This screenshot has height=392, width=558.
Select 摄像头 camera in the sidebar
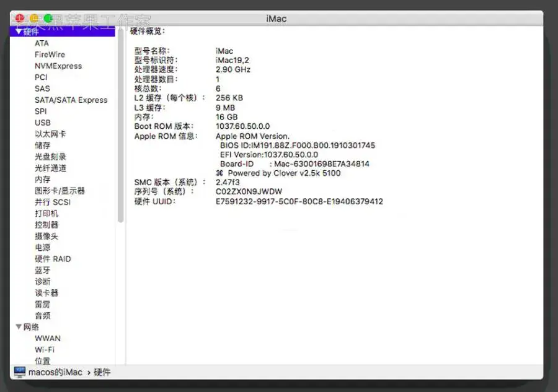point(46,237)
